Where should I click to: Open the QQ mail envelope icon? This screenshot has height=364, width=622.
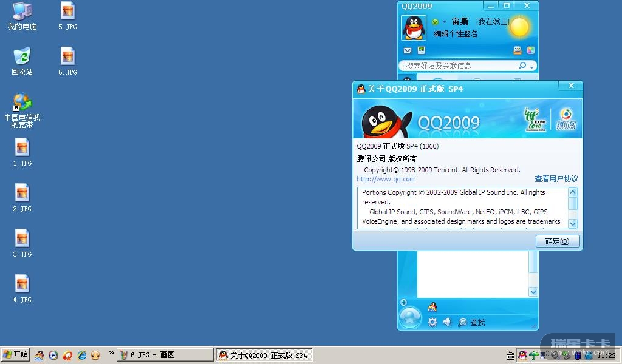(x=408, y=50)
